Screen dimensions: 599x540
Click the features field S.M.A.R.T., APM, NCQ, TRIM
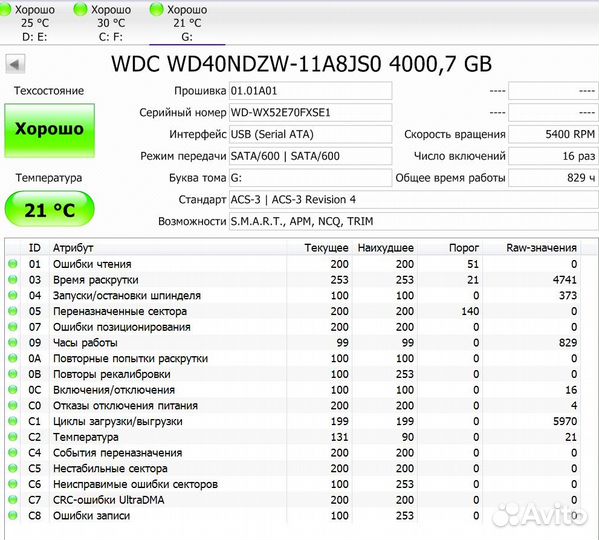tap(413, 221)
